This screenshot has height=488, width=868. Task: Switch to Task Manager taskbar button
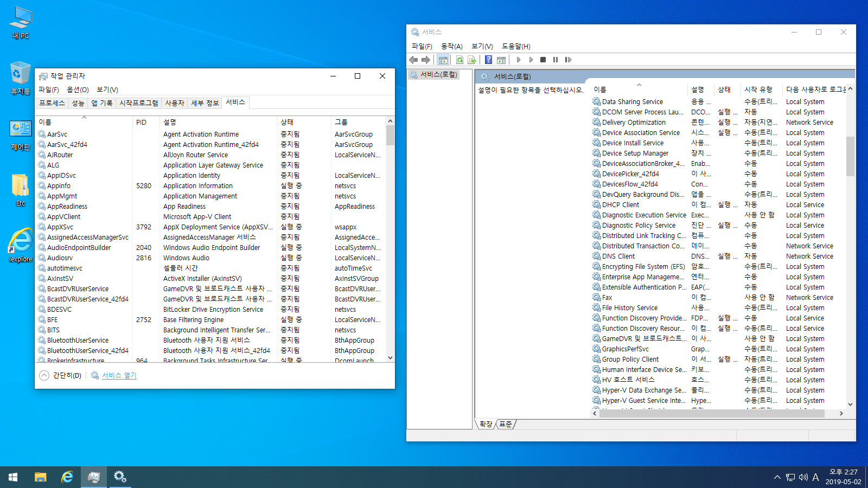pyautogui.click(x=94, y=477)
